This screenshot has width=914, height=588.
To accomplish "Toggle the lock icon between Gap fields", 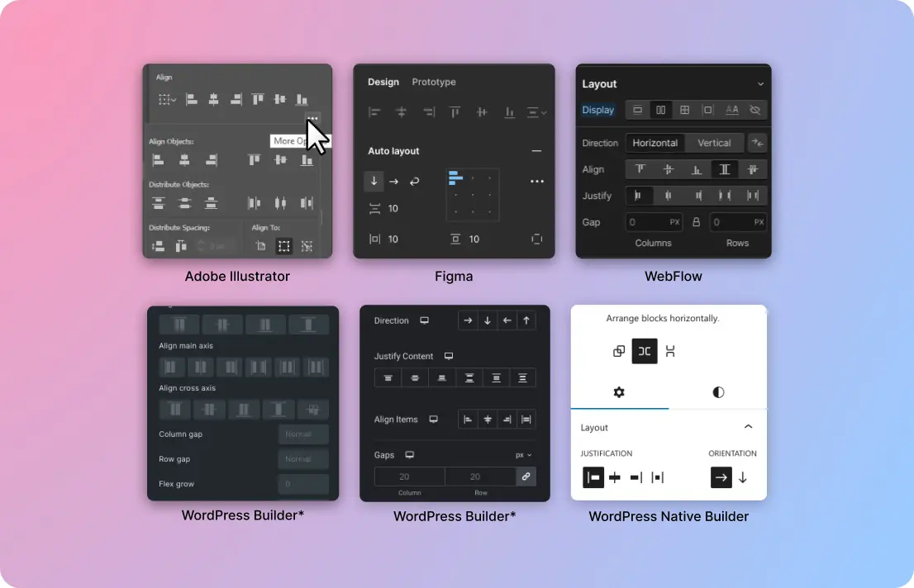I will pyautogui.click(x=697, y=222).
